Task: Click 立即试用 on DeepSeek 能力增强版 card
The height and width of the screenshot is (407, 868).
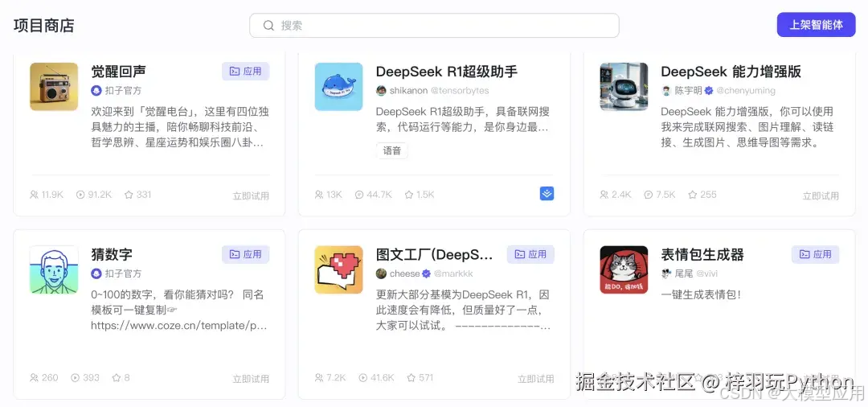Action: coord(821,196)
